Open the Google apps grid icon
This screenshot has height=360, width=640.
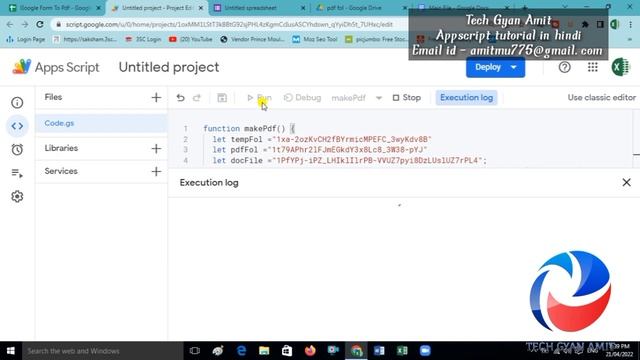pos(593,67)
